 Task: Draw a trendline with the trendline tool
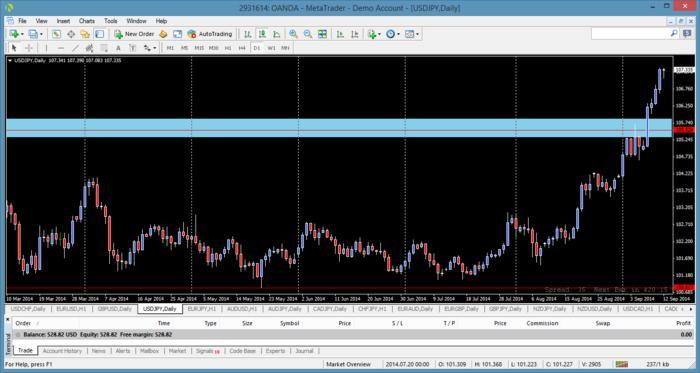75,48
